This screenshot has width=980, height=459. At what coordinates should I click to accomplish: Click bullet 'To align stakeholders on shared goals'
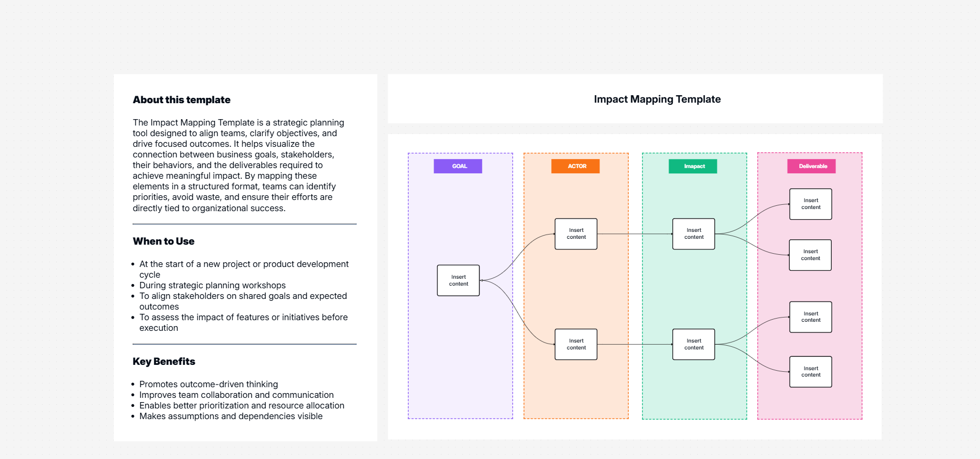(x=243, y=302)
